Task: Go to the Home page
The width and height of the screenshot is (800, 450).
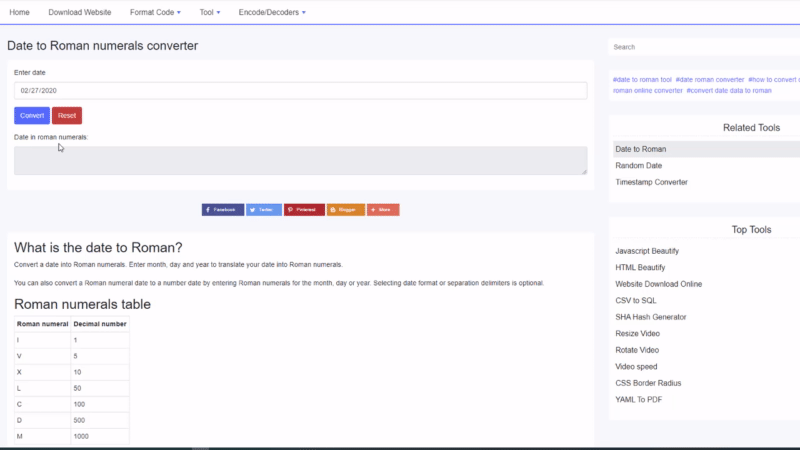Action: (19, 12)
